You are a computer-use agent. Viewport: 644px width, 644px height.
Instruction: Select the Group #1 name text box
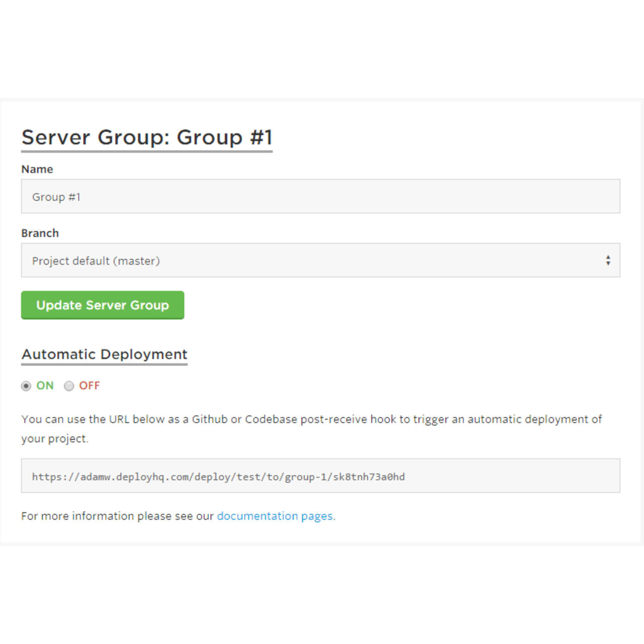(320, 196)
